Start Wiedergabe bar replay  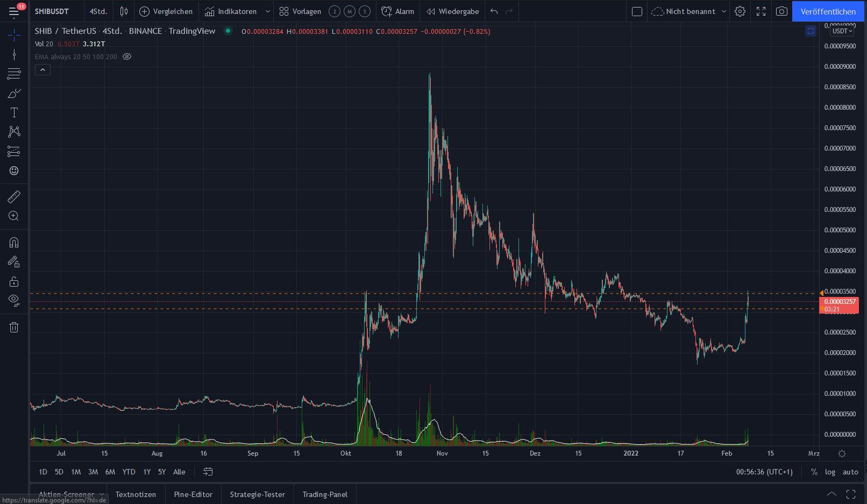[452, 11]
